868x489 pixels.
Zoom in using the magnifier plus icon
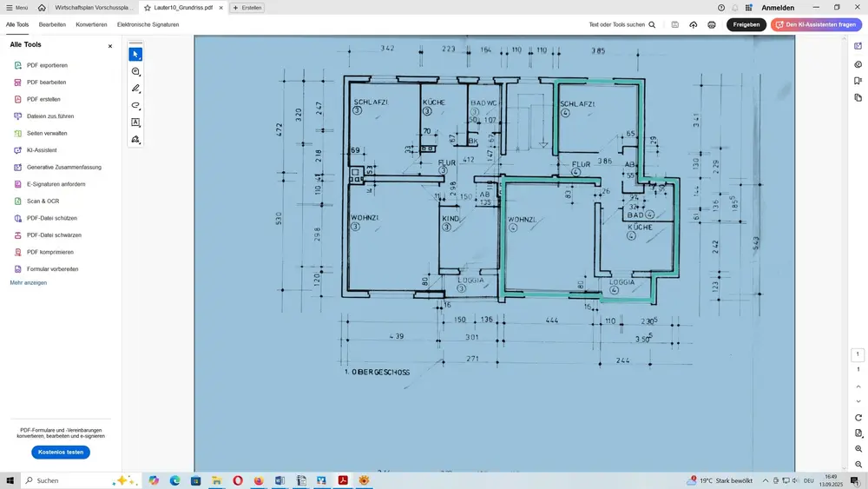tap(858, 449)
